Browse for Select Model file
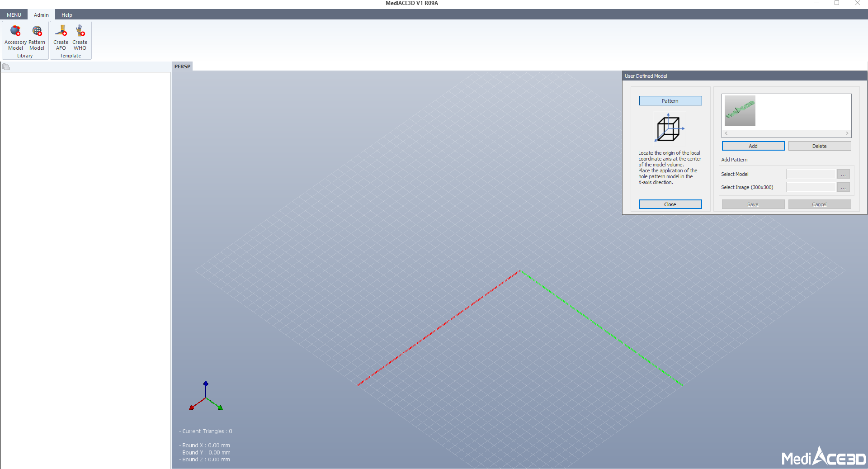Viewport: 868px width, 469px height. [843, 174]
